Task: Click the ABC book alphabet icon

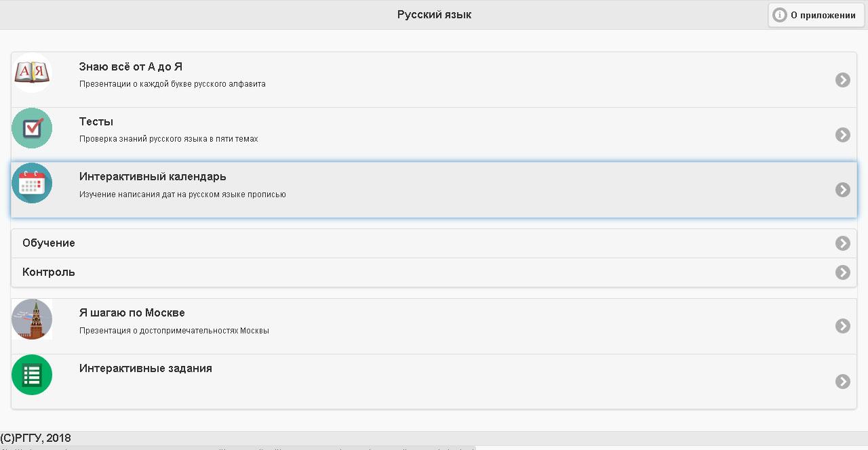Action: pos(32,73)
